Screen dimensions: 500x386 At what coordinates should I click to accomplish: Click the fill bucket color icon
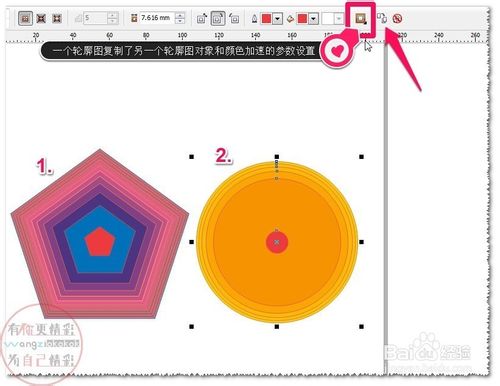point(290,19)
